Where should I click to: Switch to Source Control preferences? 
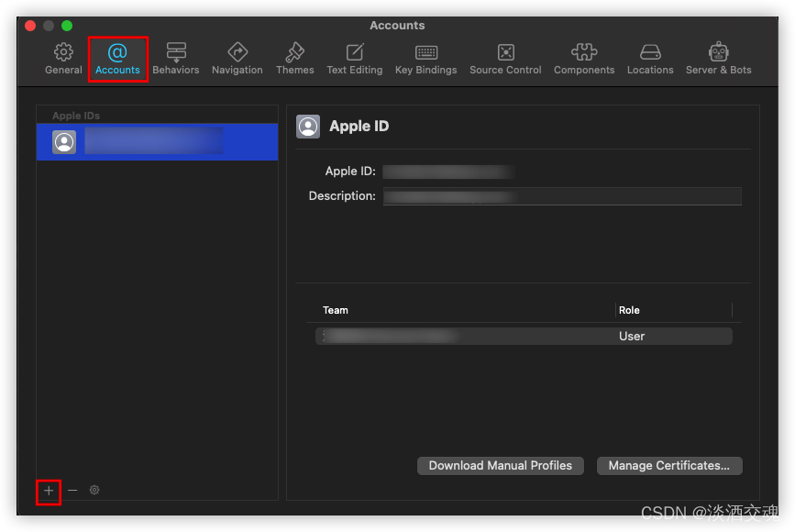pyautogui.click(x=505, y=59)
